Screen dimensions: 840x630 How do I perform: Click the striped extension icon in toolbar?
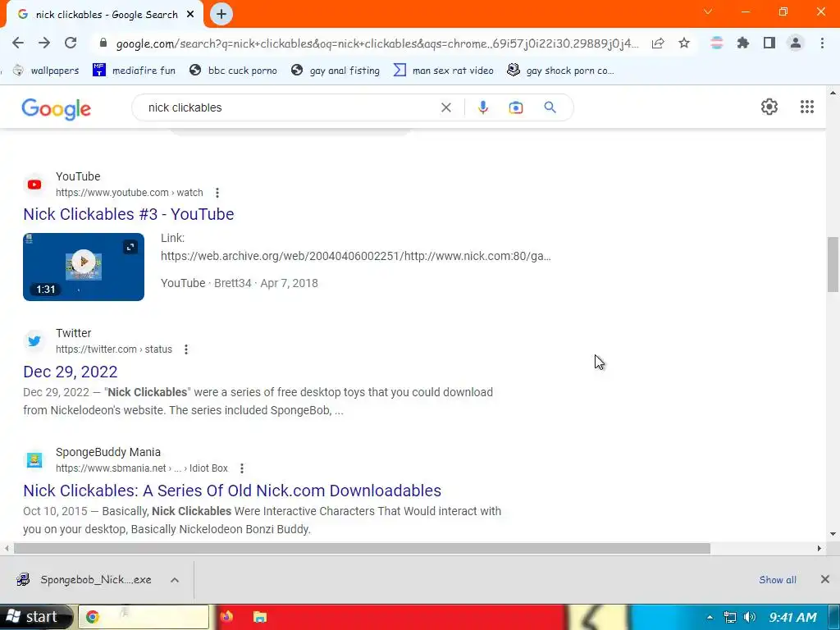pyautogui.click(x=716, y=43)
